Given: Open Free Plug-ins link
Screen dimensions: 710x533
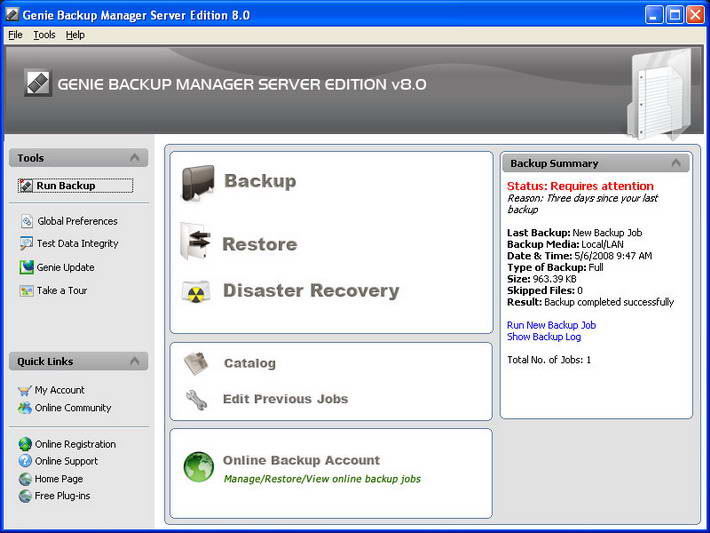Looking at the screenshot, I should [62, 496].
